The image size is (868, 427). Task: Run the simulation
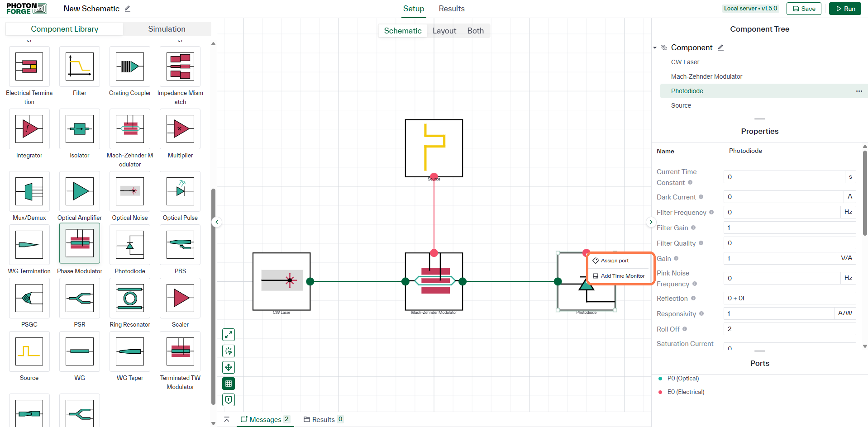[x=845, y=9]
